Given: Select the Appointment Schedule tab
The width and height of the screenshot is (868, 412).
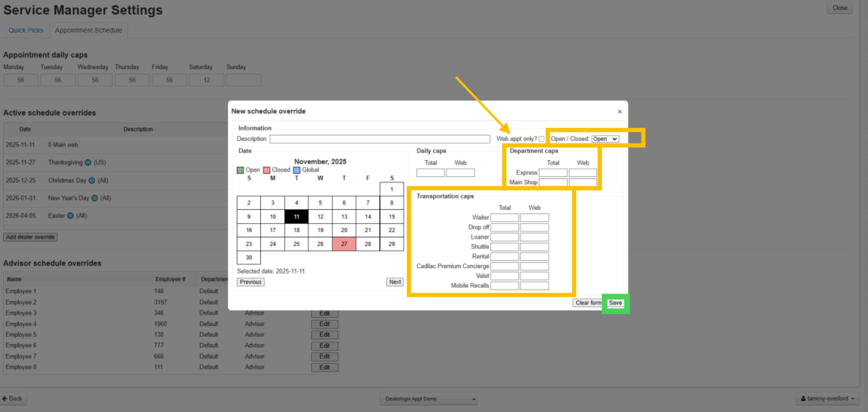Looking at the screenshot, I should click(88, 30).
